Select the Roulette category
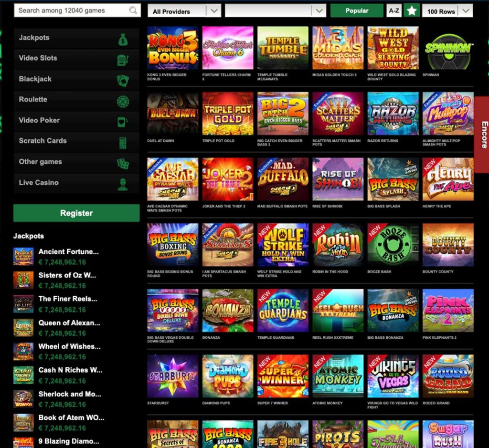The image size is (489, 448). [x=76, y=100]
